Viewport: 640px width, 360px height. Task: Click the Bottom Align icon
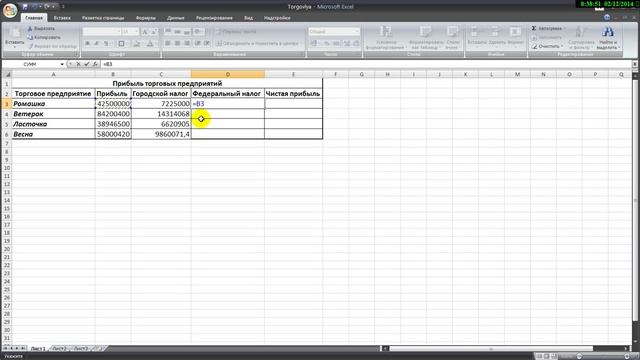click(x=187, y=31)
